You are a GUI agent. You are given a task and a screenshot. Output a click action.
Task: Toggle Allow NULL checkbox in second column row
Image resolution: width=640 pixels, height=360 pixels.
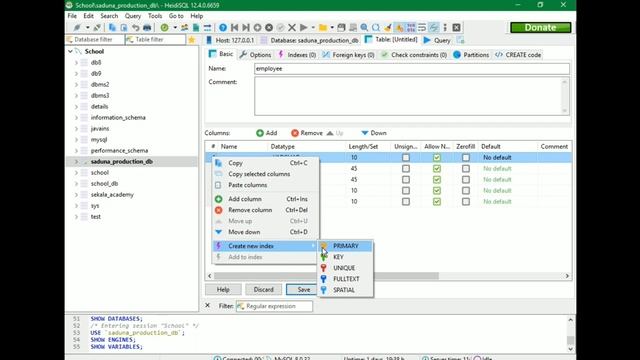(437, 169)
